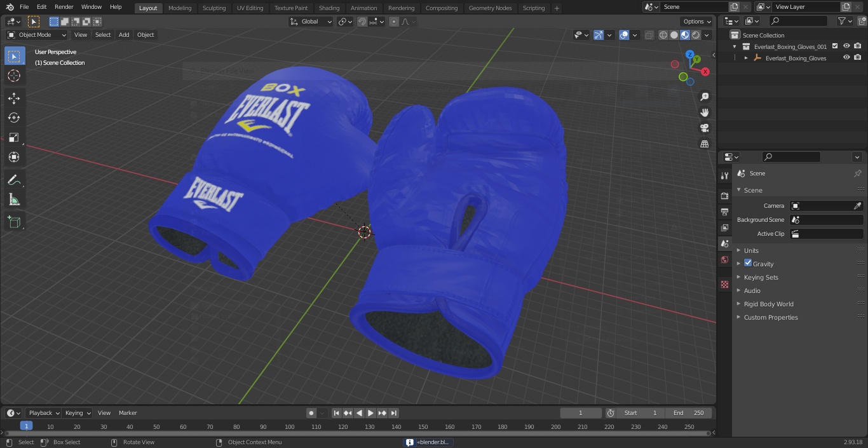The height and width of the screenshot is (448, 868).
Task: Switch to solid viewport shading
Action: [674, 35]
